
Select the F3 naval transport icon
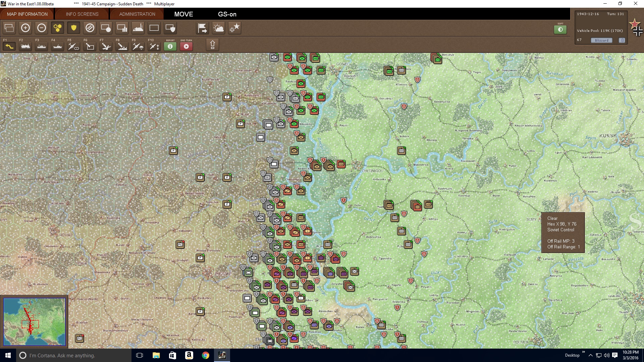click(x=41, y=46)
